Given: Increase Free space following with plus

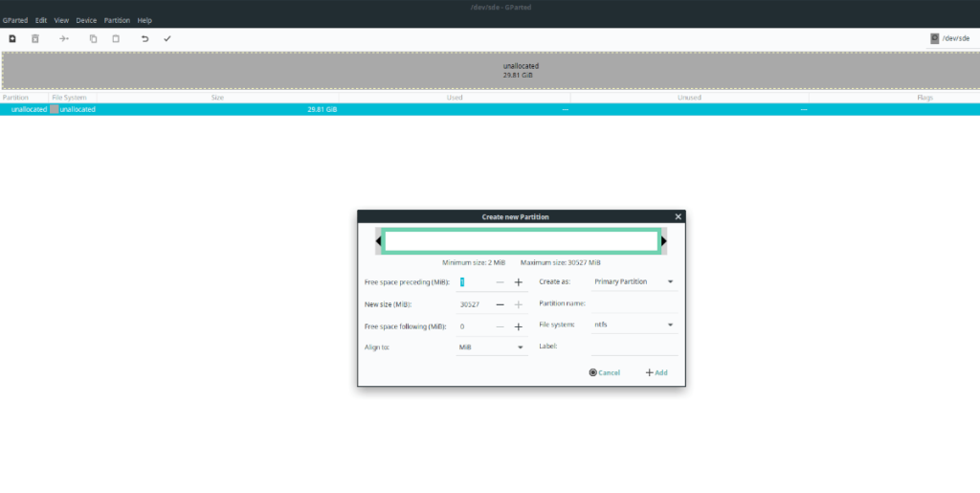Looking at the screenshot, I should (x=519, y=326).
